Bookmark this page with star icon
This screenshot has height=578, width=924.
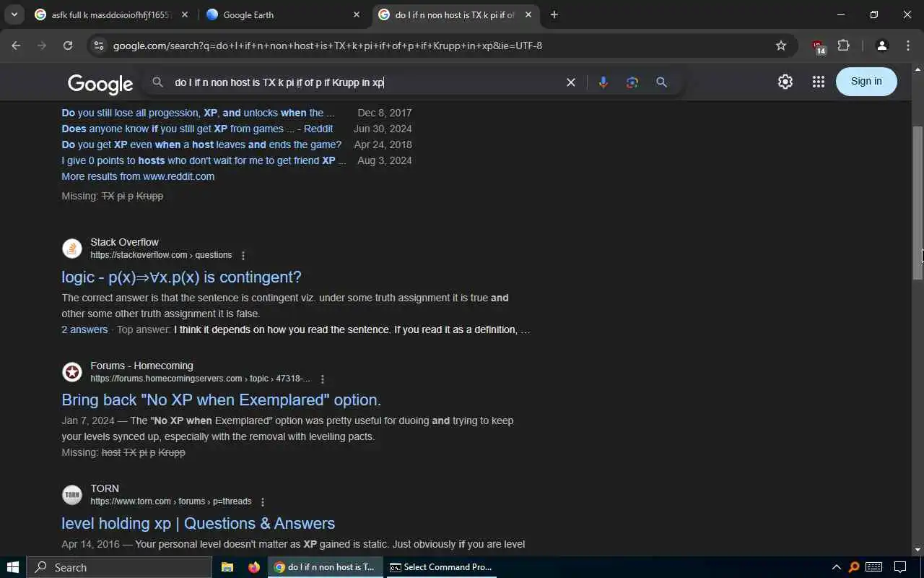pos(781,46)
